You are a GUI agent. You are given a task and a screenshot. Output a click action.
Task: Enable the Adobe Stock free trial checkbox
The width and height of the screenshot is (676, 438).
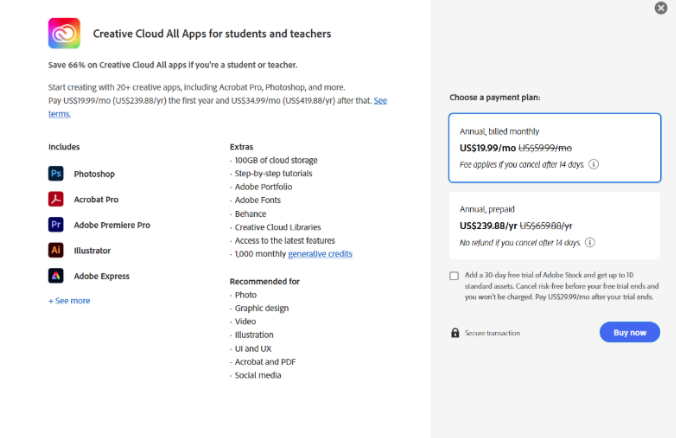[454, 275]
